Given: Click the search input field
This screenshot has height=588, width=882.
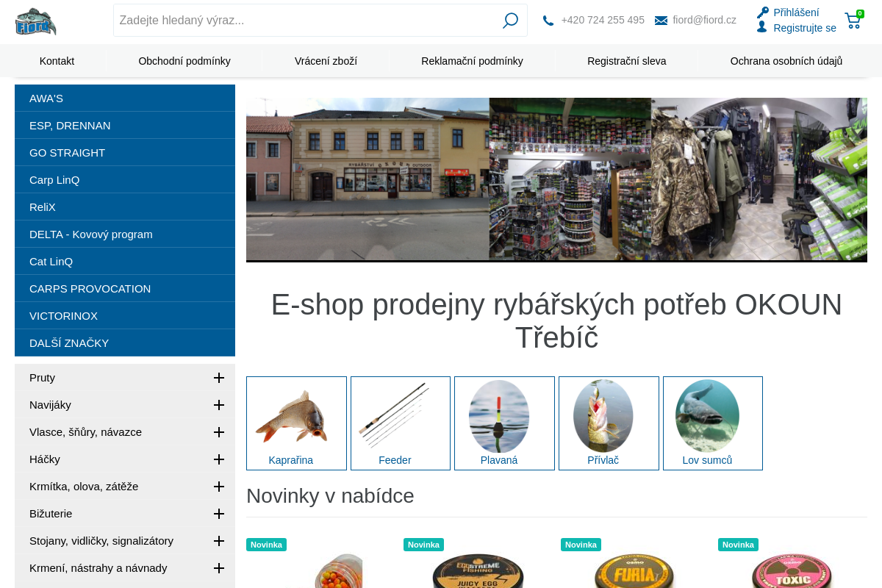Looking at the screenshot, I should (x=305, y=21).
